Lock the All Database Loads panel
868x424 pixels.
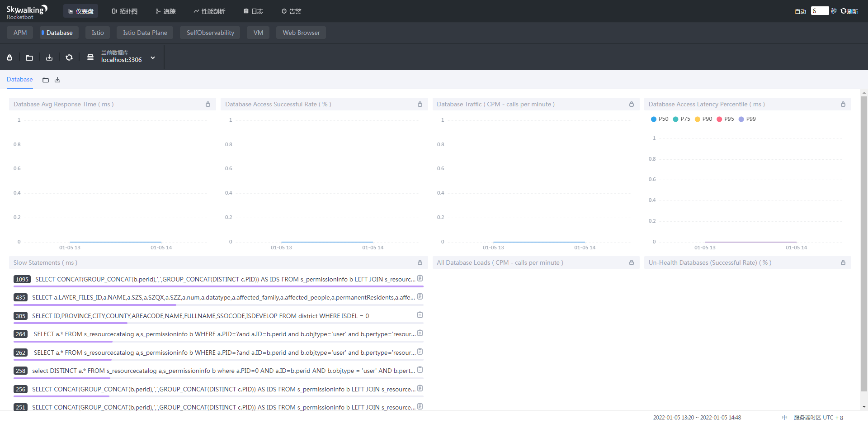(x=632, y=262)
